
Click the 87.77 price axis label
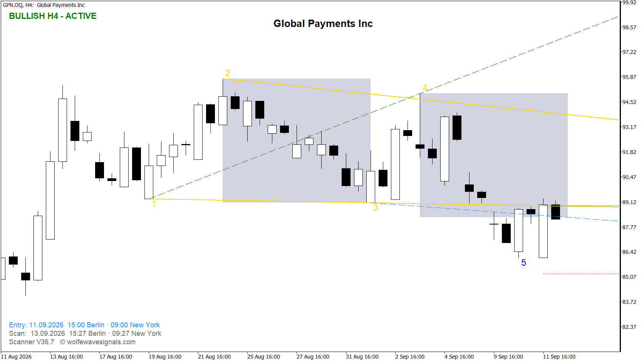click(x=629, y=227)
